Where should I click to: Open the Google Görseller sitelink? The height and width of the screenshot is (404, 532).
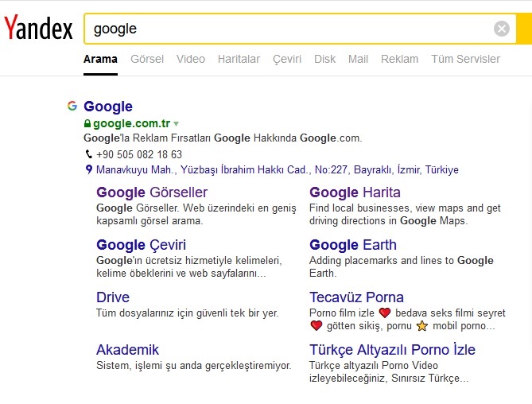(x=152, y=192)
